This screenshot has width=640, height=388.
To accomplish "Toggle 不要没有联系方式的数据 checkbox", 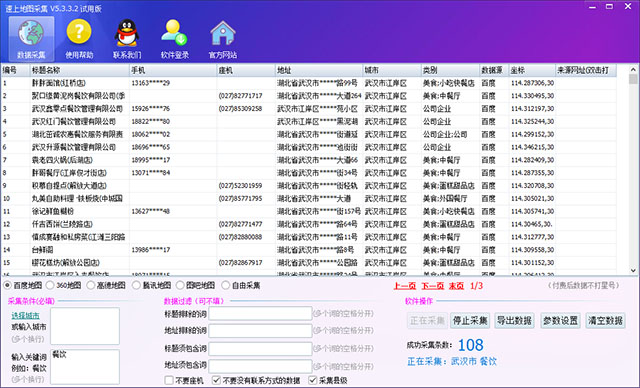I will [x=216, y=380].
